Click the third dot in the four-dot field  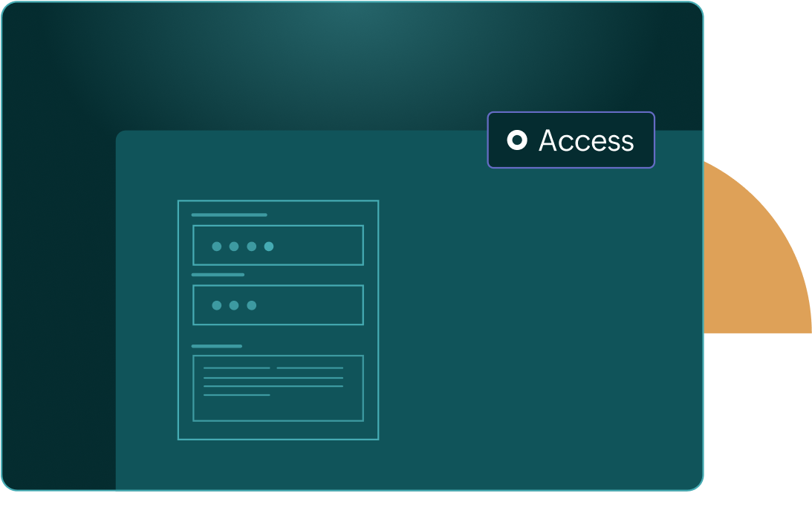coord(252,247)
